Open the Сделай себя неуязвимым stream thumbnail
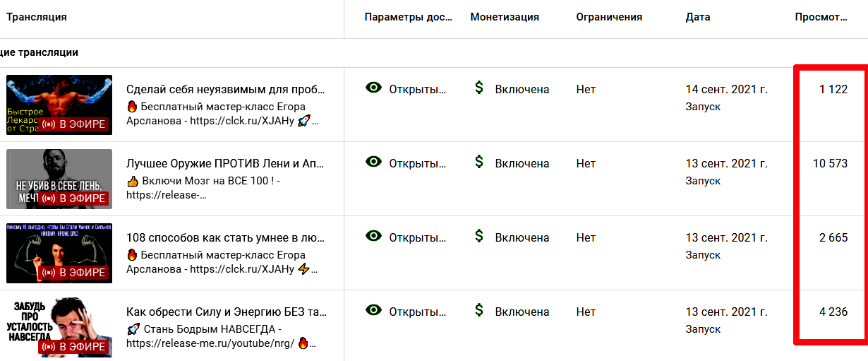 (x=59, y=105)
